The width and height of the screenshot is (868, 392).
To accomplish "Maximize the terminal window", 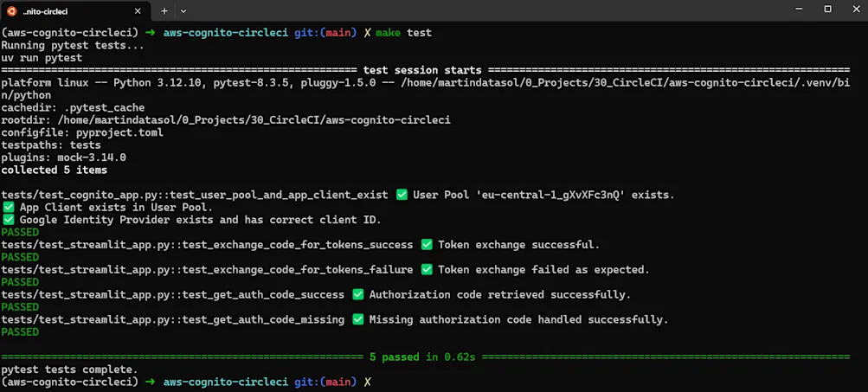I will coord(827,10).
